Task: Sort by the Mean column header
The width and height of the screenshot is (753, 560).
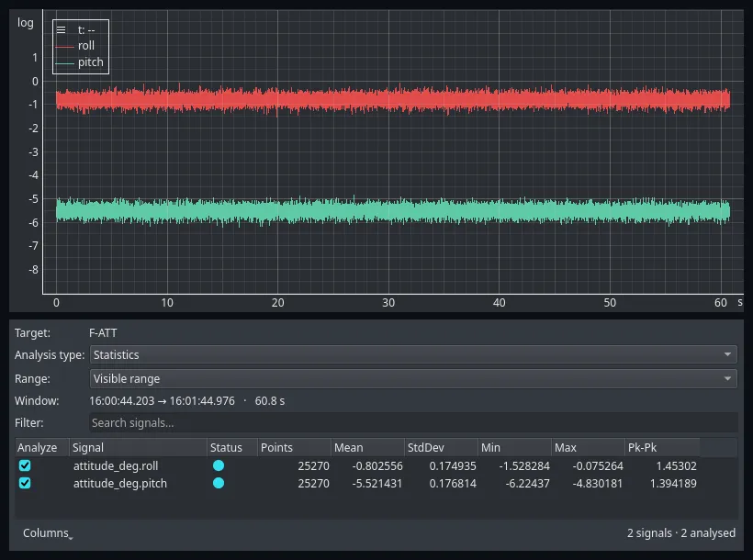Action: pos(368,447)
